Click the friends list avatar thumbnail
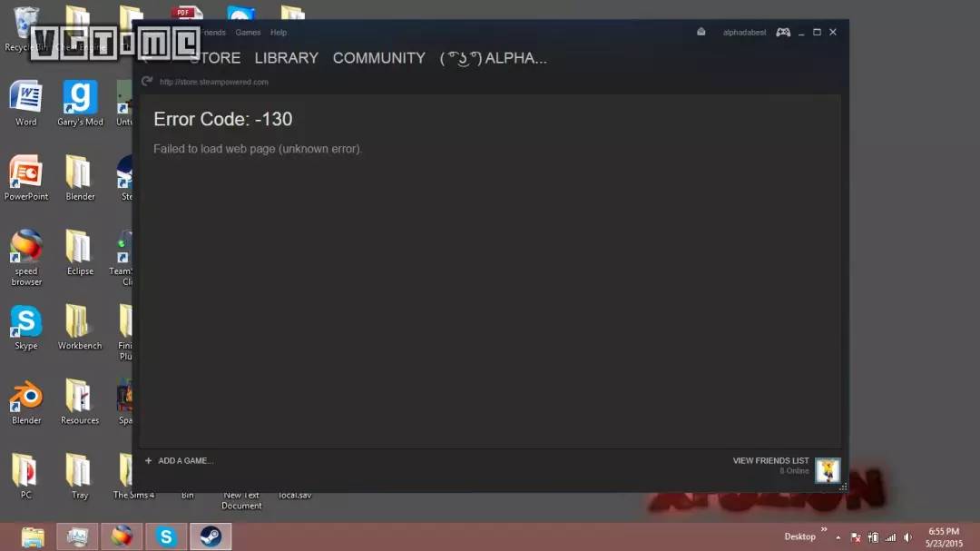This screenshot has width=980, height=551. 828,470
